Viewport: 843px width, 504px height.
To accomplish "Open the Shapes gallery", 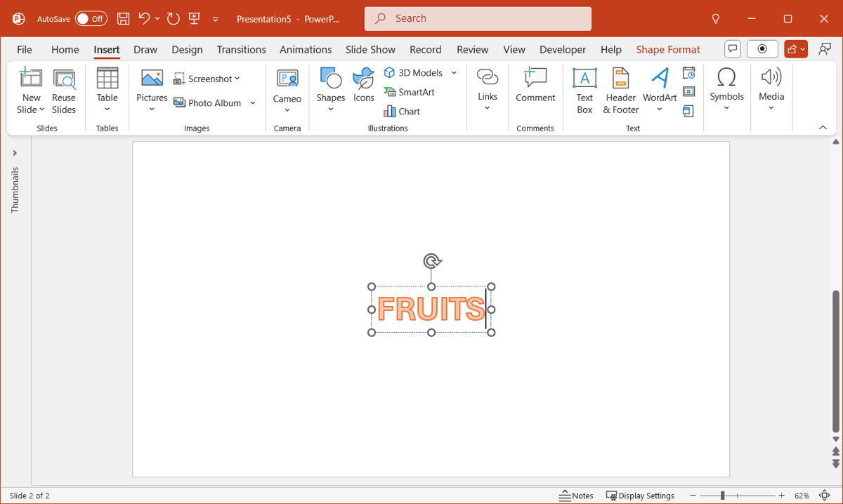I will click(x=330, y=91).
